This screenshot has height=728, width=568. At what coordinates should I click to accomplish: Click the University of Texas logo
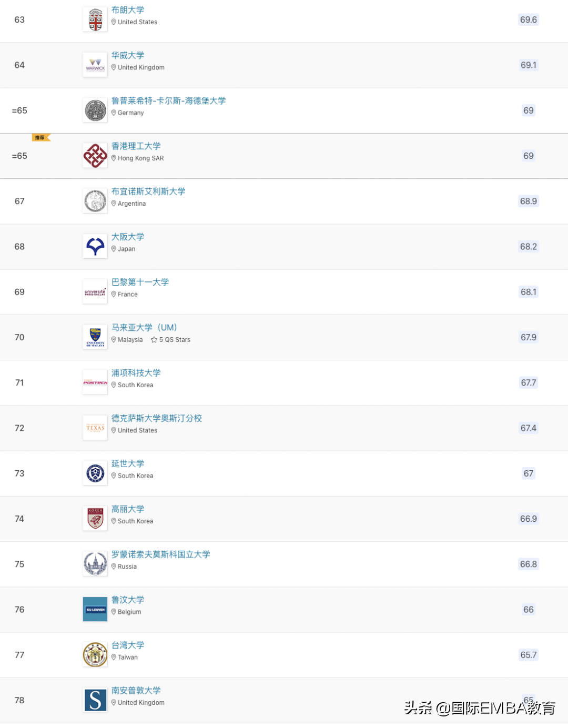coord(95,428)
